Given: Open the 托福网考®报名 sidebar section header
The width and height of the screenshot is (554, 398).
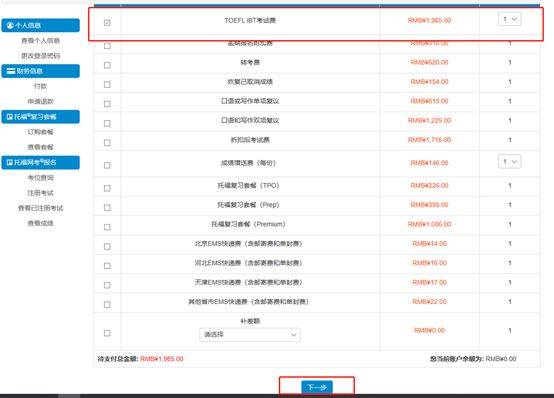Looking at the screenshot, I should pos(41,162).
